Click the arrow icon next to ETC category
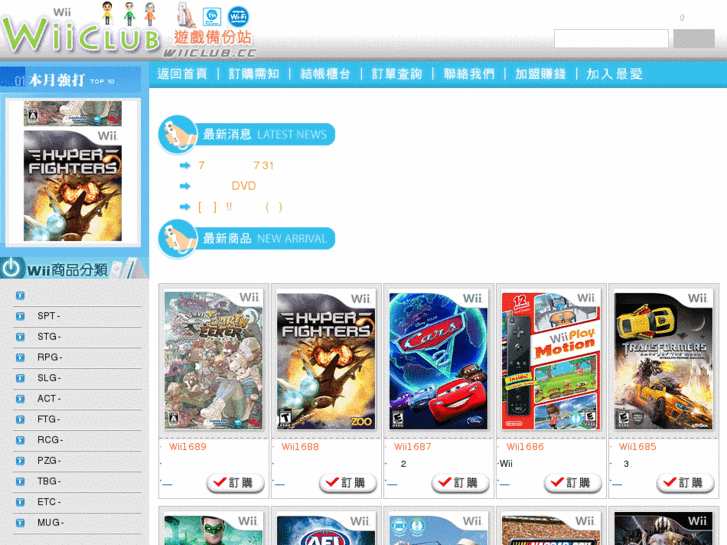This screenshot has width=727, height=545. [x=20, y=502]
